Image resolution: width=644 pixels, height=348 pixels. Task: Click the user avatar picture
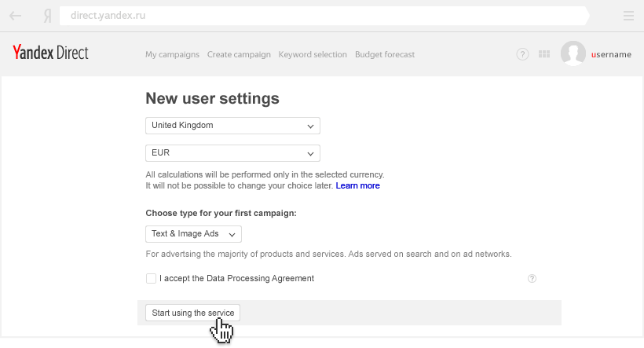[573, 54]
